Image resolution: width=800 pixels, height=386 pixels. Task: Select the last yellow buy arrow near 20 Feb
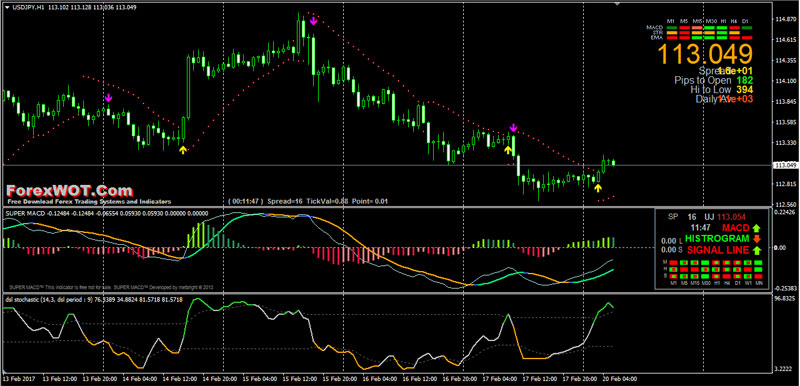coord(598,188)
